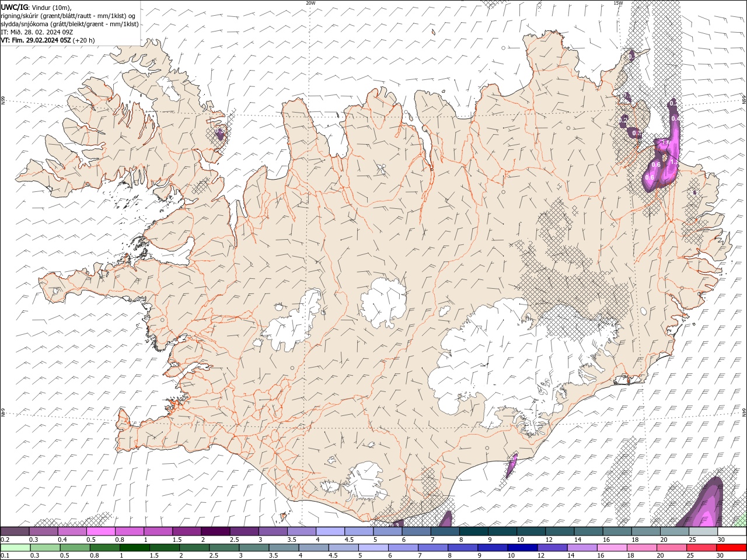Click lower legend dark blue swatch between 10 and 12
The width and height of the screenshot is (747, 560).
coord(523,548)
